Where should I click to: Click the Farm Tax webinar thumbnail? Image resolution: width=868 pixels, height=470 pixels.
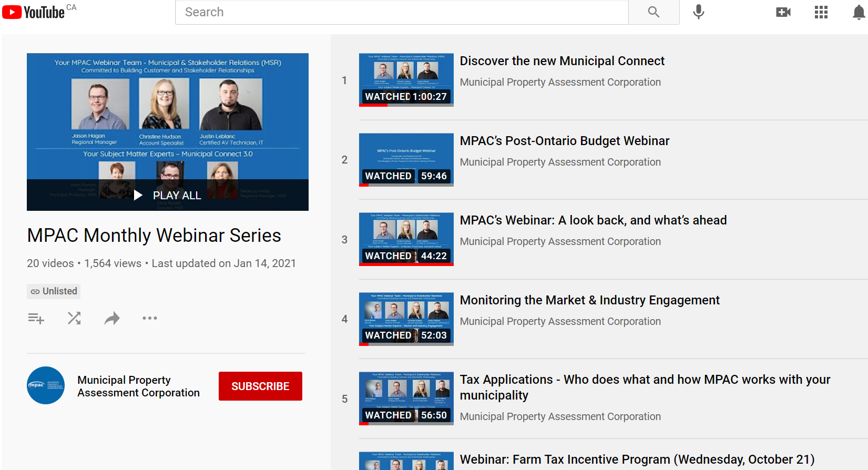pyautogui.click(x=406, y=461)
